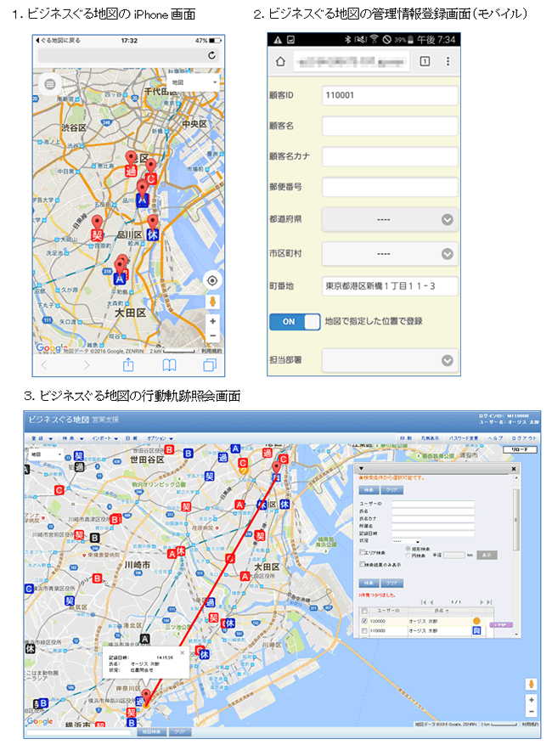Tap the hamburger menu on iPhone map
552x756 pixels.
click(49, 84)
